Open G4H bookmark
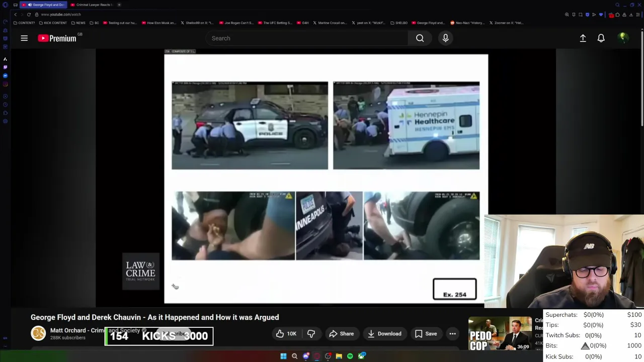Viewport: 644px width, 362px height. pyautogui.click(x=302, y=23)
